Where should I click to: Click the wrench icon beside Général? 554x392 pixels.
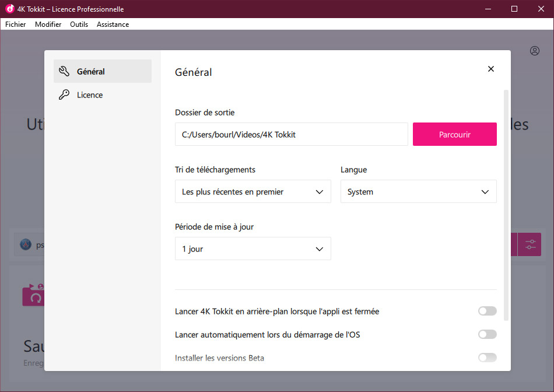click(x=64, y=71)
